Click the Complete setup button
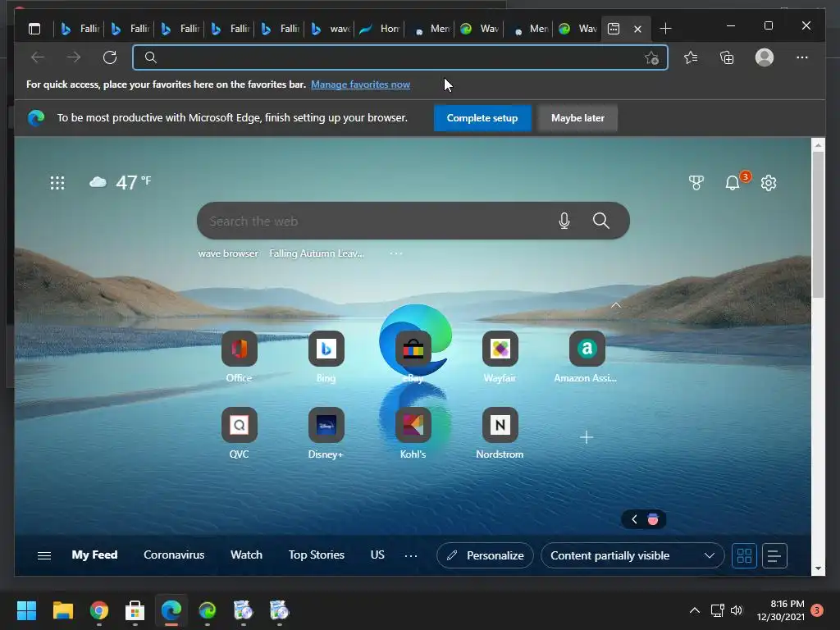This screenshot has height=630, width=840. 482,118
